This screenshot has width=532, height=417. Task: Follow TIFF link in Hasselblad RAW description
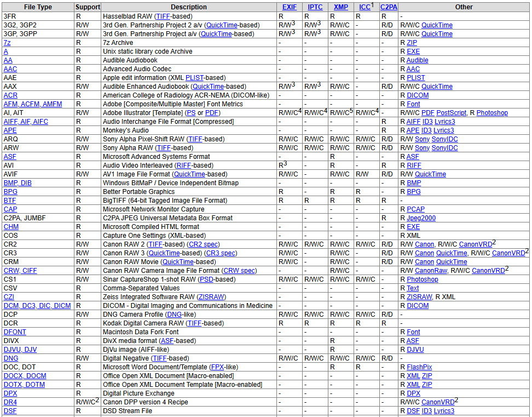pos(163,16)
